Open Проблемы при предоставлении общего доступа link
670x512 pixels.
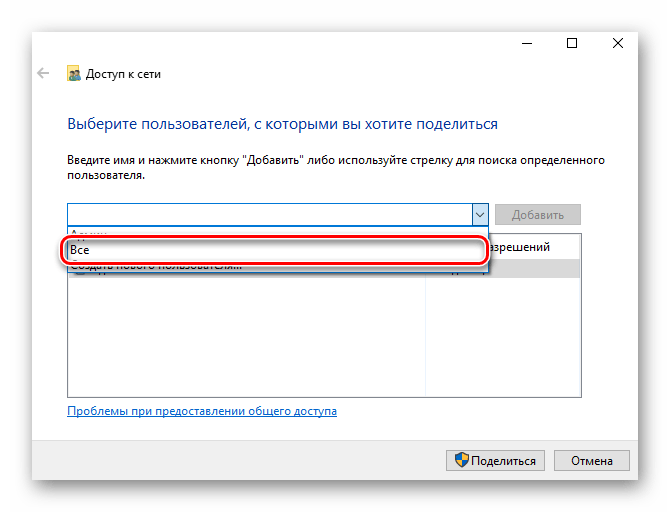pos(202,411)
